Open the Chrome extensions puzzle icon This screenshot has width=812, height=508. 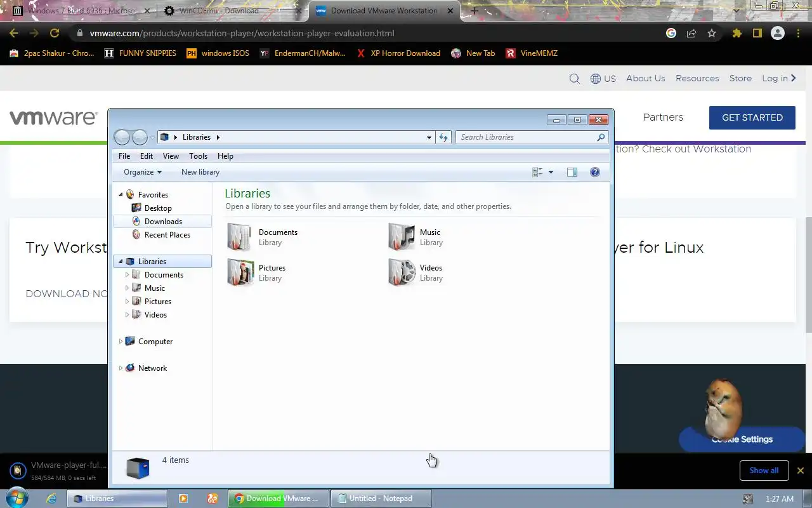pos(737,33)
